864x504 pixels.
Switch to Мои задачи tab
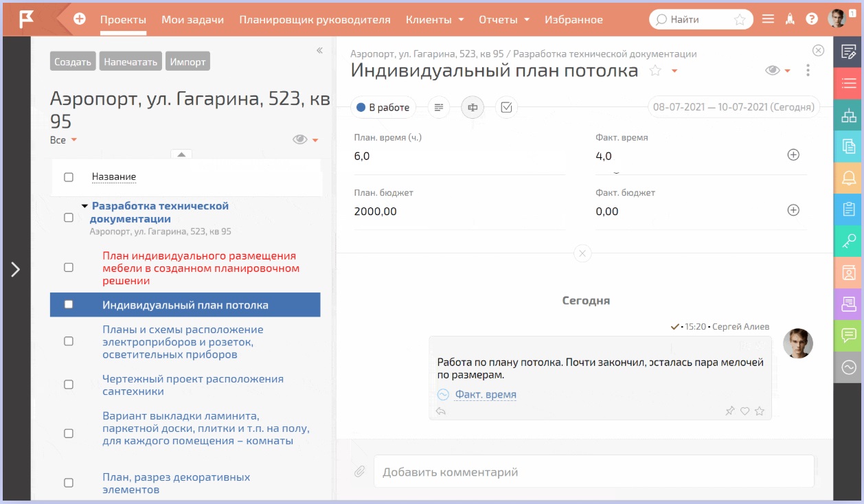192,20
